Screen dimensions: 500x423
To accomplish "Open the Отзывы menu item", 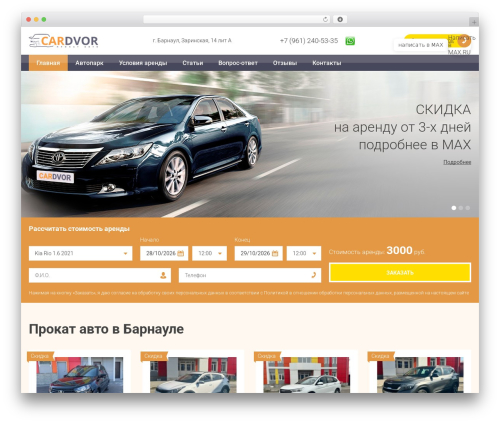I will (285, 63).
